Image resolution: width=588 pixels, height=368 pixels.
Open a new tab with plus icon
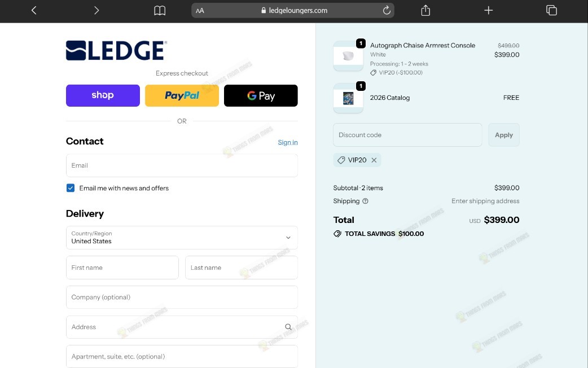tap(488, 10)
